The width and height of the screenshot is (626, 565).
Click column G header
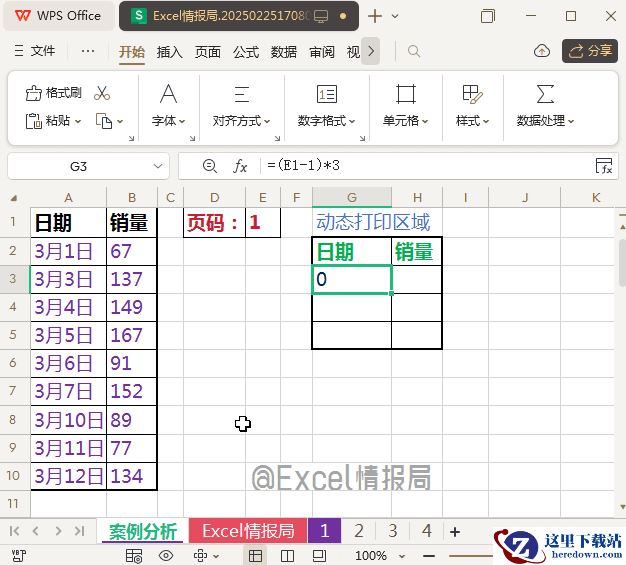point(352,197)
